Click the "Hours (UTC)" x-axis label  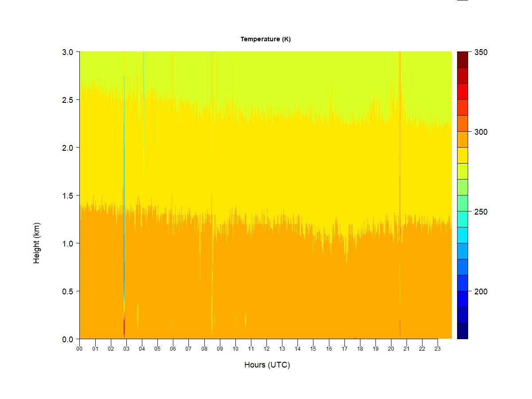coord(267,365)
